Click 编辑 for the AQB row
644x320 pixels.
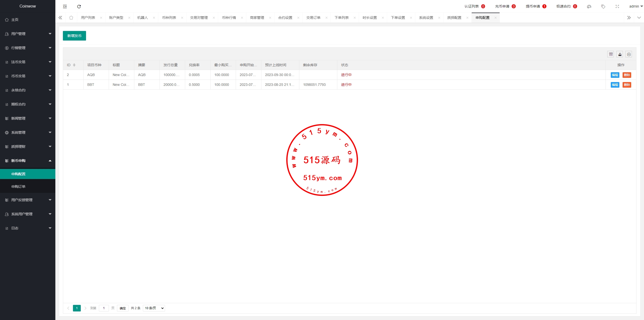615,75
